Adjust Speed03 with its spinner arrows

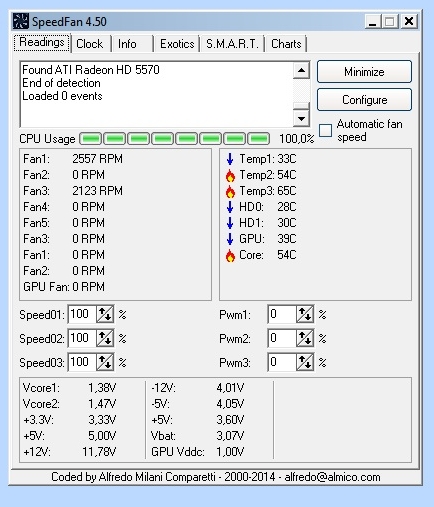(x=105, y=362)
